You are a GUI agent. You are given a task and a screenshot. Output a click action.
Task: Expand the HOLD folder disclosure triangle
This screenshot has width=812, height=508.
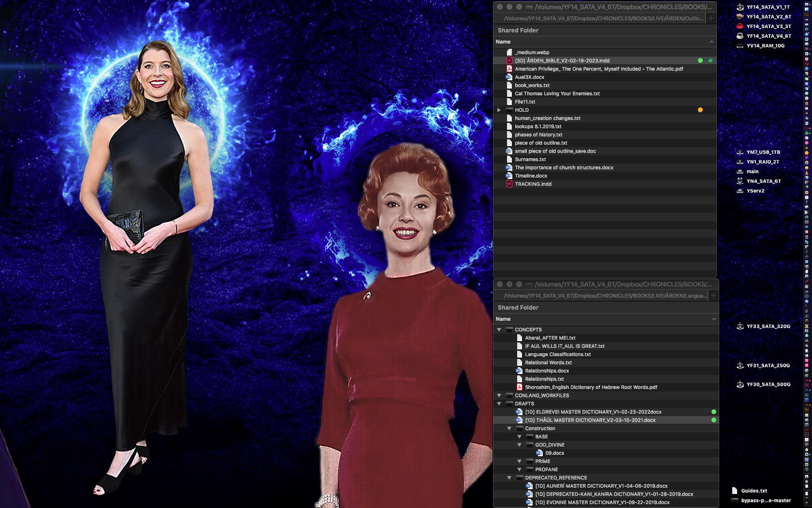499,110
